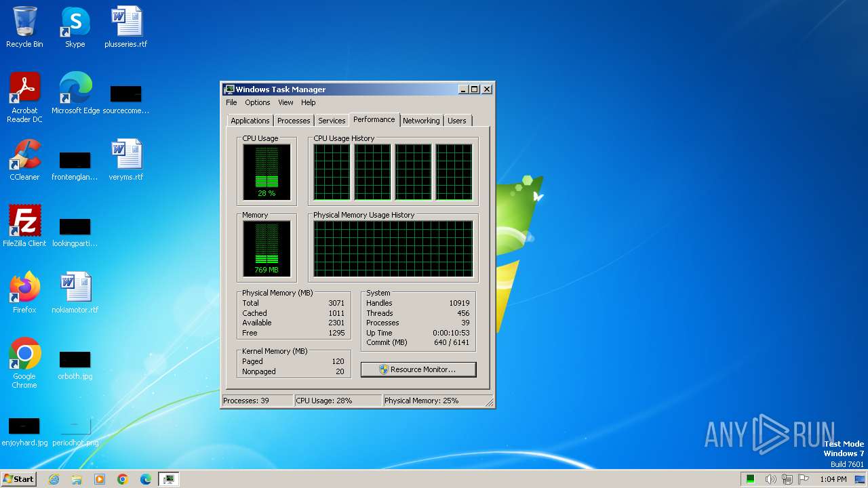The image size is (868, 488).
Task: Open plusseries.rtf document icon
Action: coord(126,27)
